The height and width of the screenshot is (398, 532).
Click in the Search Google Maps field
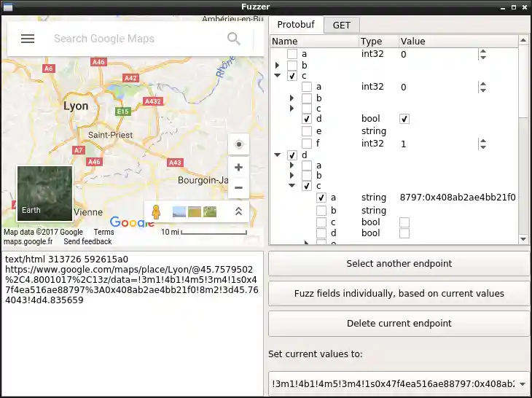(x=135, y=39)
